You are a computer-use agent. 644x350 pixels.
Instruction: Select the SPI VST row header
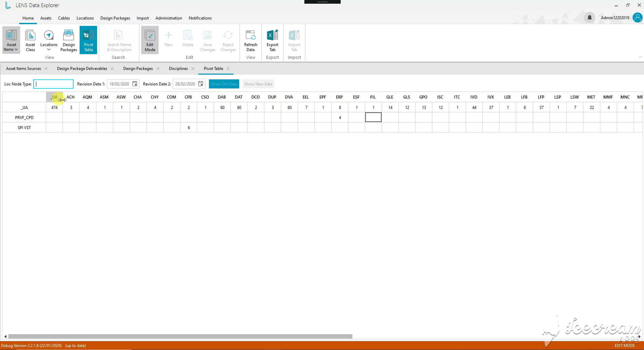24,128
